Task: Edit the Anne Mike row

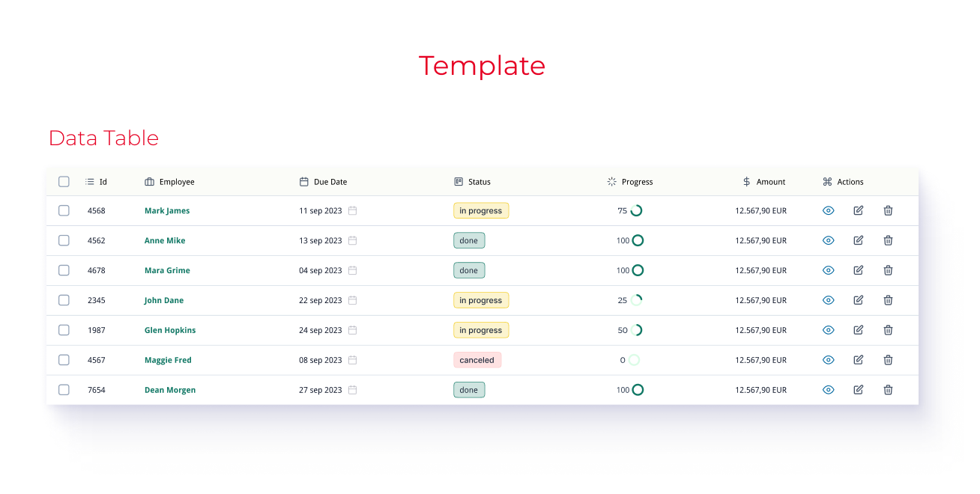Action: pos(859,240)
